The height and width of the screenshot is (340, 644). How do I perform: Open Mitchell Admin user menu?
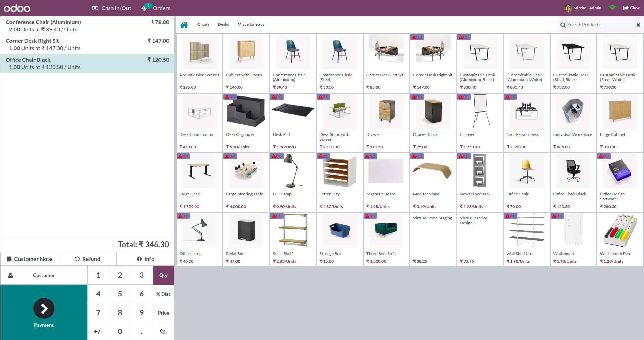(x=583, y=8)
